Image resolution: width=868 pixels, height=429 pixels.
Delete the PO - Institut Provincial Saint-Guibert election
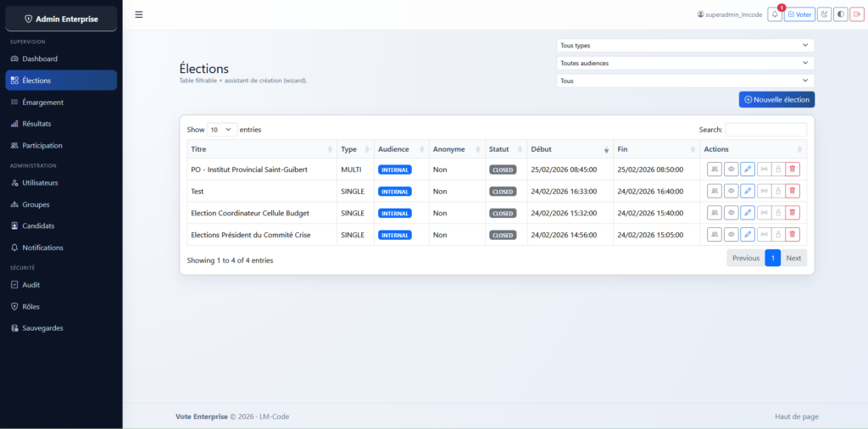click(x=792, y=169)
